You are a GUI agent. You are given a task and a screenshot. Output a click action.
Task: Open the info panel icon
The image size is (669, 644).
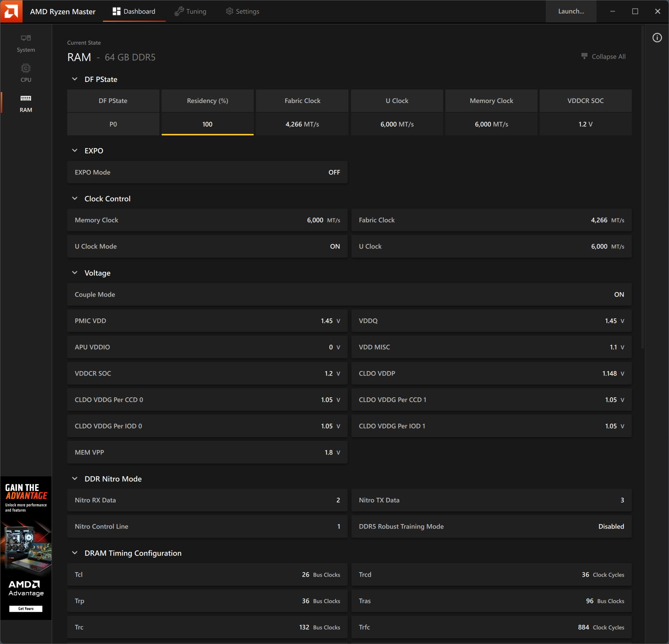657,38
